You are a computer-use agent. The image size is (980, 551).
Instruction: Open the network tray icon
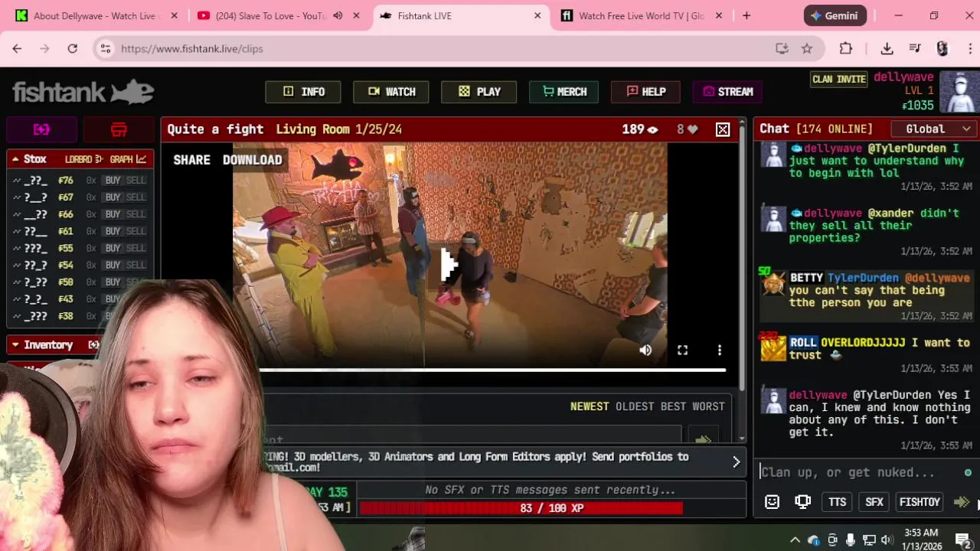pyautogui.click(x=869, y=540)
